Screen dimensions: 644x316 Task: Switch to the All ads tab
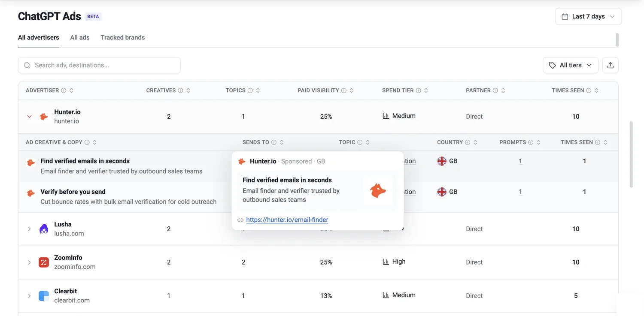pyautogui.click(x=80, y=38)
